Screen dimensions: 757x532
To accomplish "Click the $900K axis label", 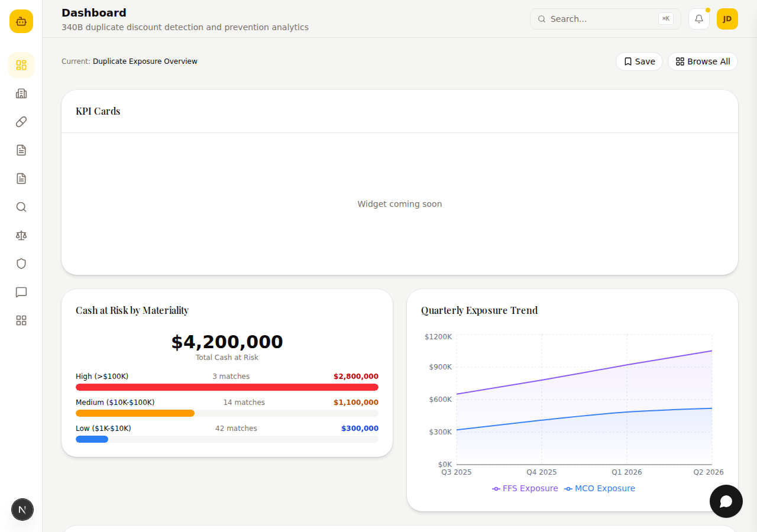I will click(x=440, y=367).
